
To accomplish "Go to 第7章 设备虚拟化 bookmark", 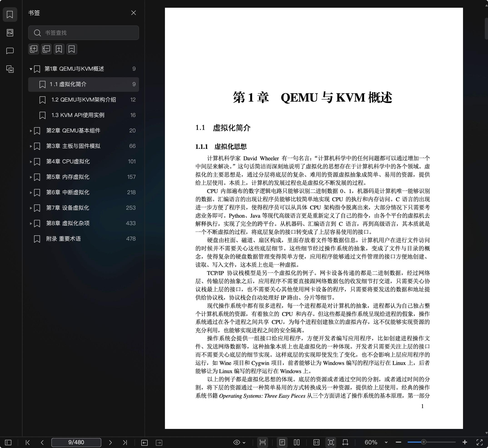I will click(83, 208).
